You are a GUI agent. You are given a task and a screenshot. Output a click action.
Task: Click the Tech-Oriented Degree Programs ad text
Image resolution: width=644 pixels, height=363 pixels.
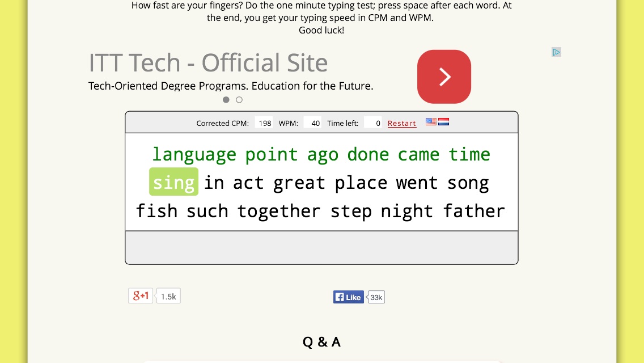(231, 86)
